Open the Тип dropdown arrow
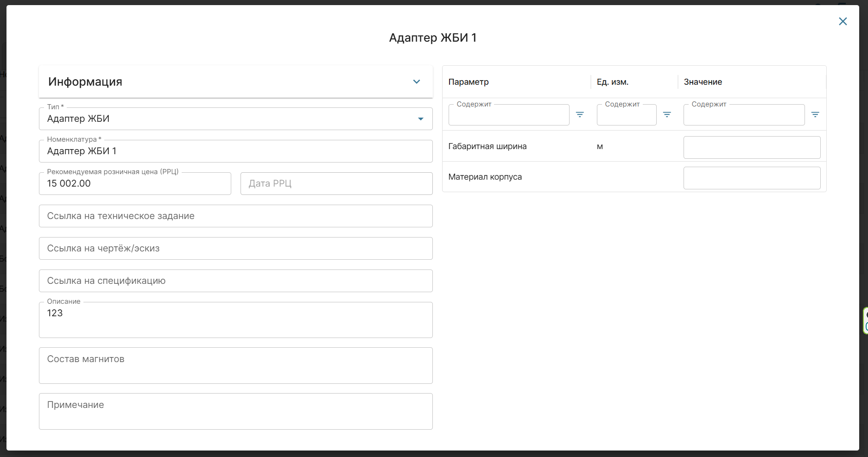The width and height of the screenshot is (868, 457). (x=420, y=119)
